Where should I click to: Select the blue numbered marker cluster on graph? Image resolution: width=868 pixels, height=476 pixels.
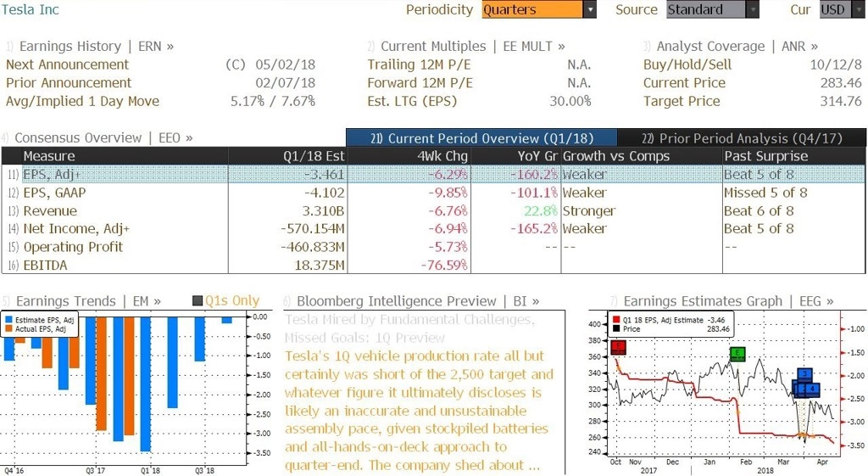pyautogui.click(x=806, y=383)
